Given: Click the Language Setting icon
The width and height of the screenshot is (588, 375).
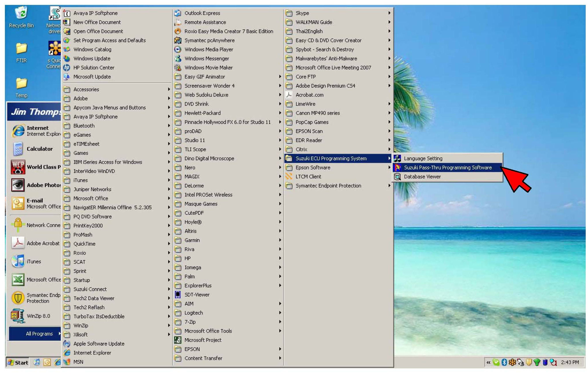Looking at the screenshot, I should (397, 158).
